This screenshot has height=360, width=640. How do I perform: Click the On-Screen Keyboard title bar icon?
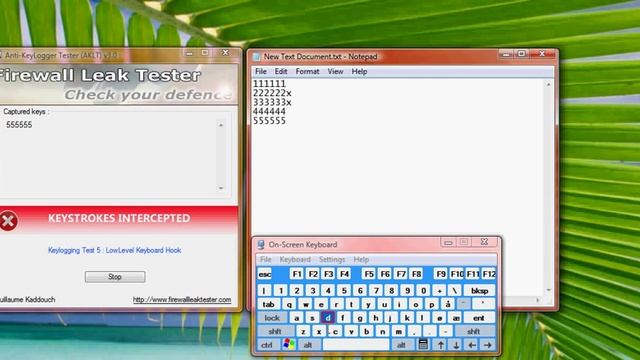[261, 244]
